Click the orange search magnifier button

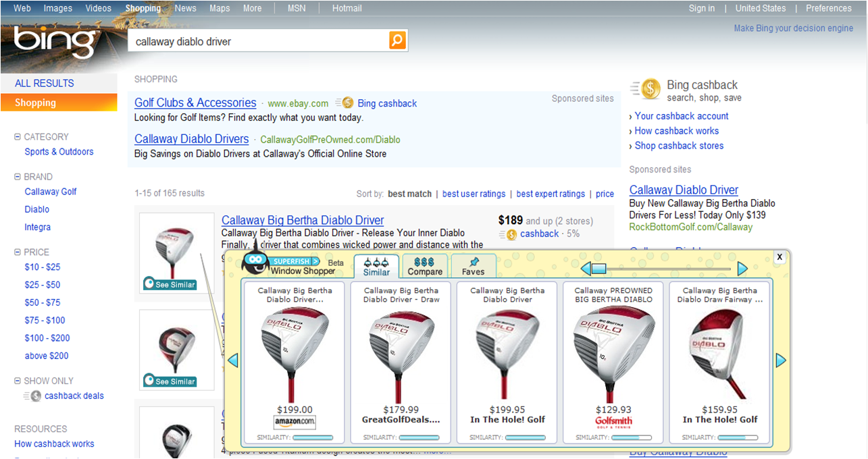(397, 40)
